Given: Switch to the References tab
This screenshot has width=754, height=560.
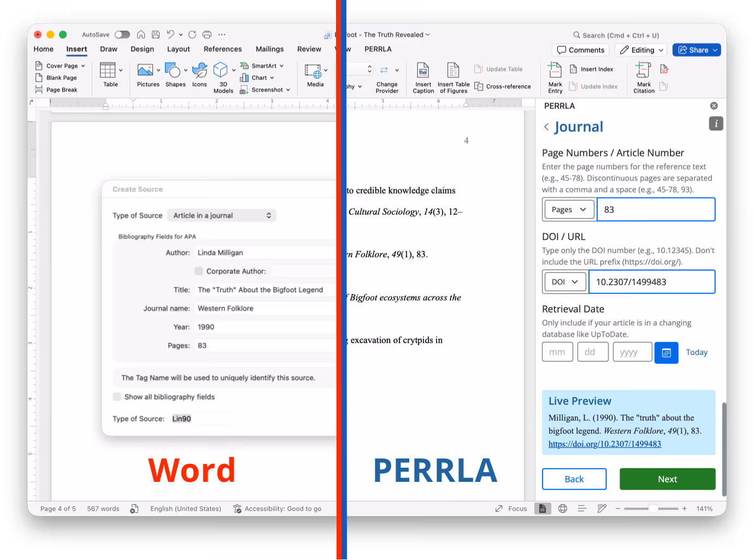Looking at the screenshot, I should tap(222, 49).
